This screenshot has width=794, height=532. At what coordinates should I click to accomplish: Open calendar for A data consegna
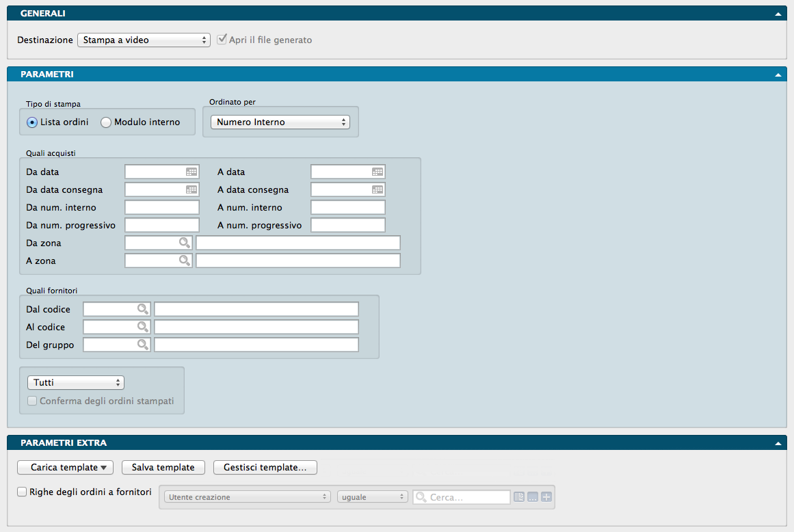point(378,190)
